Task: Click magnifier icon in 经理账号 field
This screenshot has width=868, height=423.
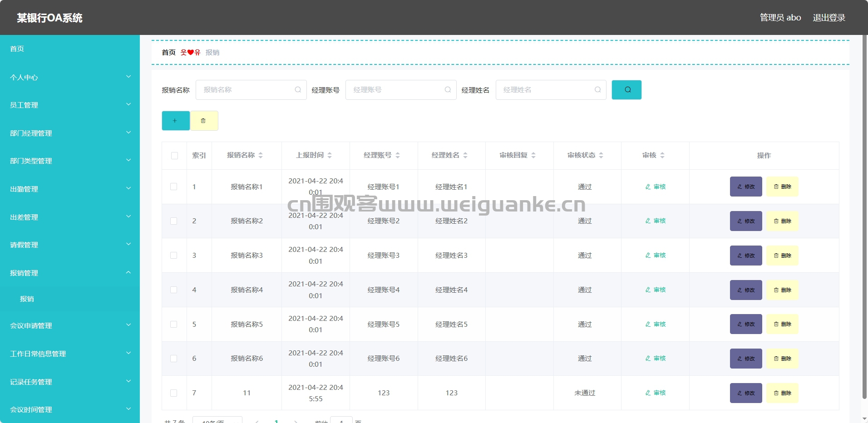Action: click(x=448, y=90)
